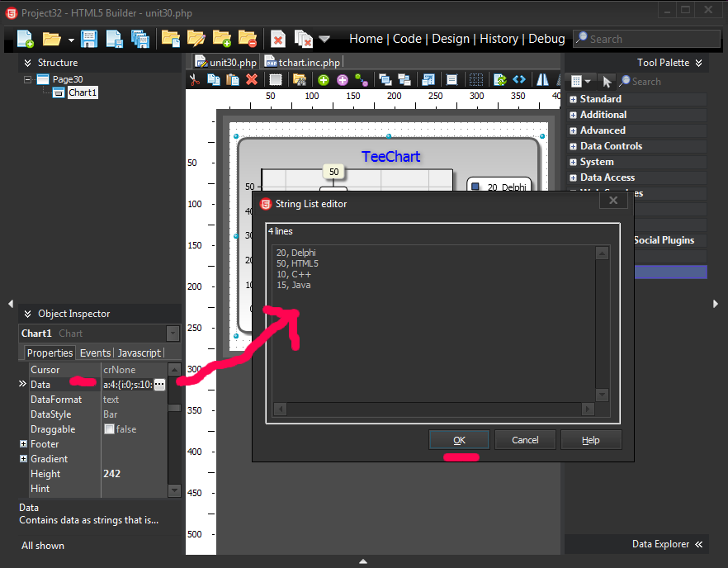Image resolution: width=728 pixels, height=568 pixels.
Task: Click the purple plus circle icon
Action: pos(343,80)
